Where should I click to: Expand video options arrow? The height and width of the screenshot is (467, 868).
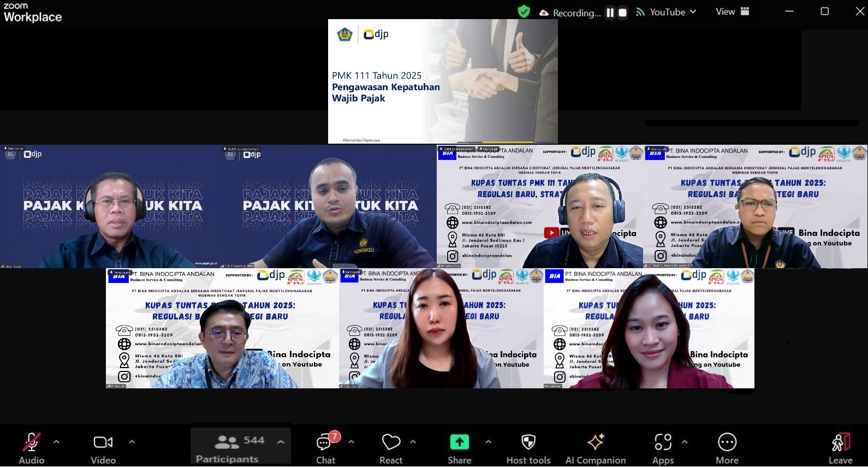(x=132, y=442)
